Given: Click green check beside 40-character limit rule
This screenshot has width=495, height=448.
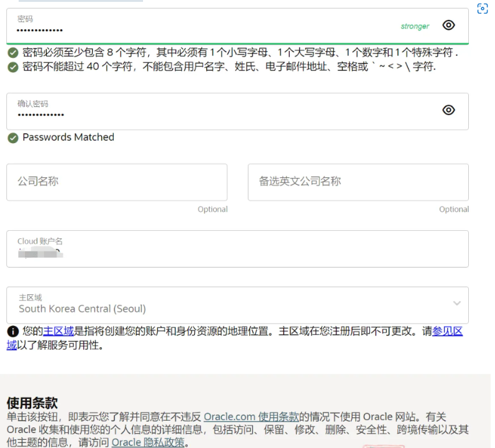Looking at the screenshot, I should point(12,67).
